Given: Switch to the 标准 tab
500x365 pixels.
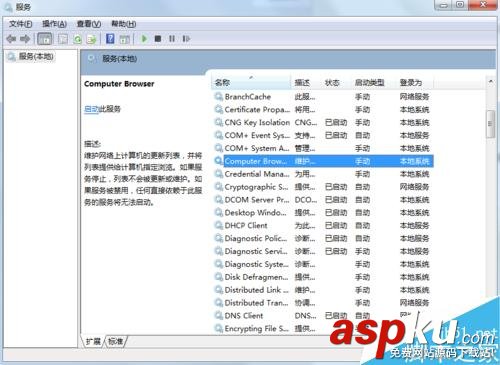Looking at the screenshot, I should coord(115,341).
